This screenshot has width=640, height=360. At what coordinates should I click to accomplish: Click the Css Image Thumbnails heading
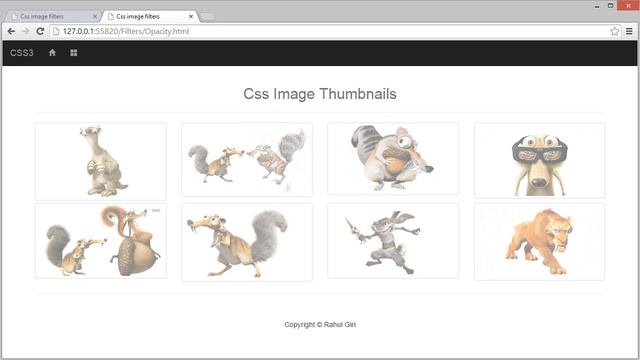click(320, 94)
